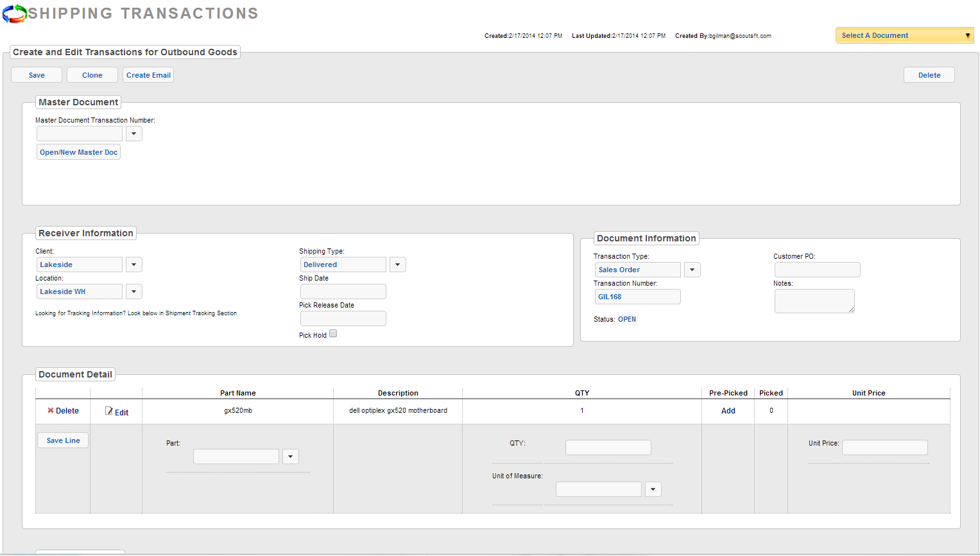Expand the Unit of Measure dropdown
The height and width of the screenshot is (556, 980).
click(653, 489)
